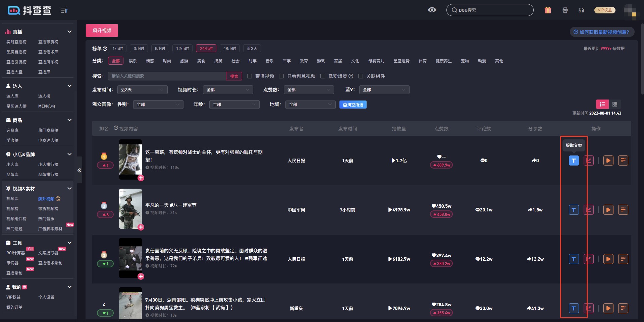Click the 清空所选 button

(353, 105)
